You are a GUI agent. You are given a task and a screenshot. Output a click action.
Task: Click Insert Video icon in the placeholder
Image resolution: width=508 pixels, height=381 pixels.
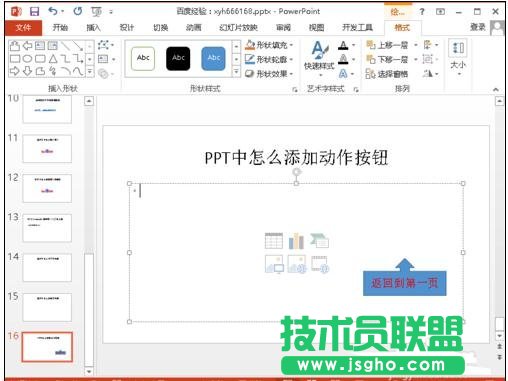point(320,264)
